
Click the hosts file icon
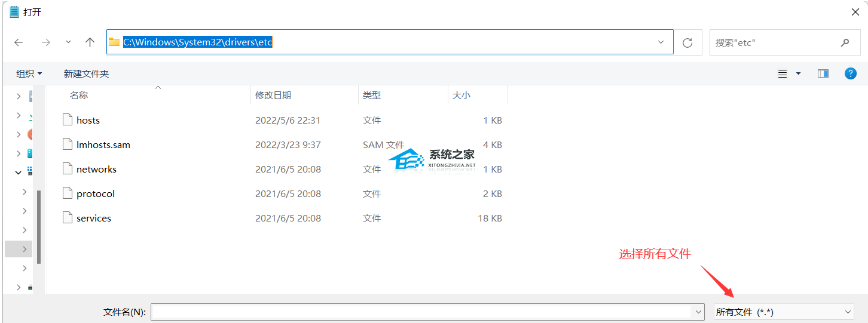click(68, 119)
